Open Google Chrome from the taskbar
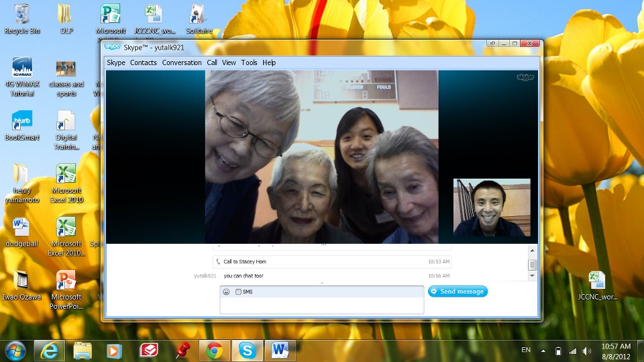Image resolution: width=644 pixels, height=362 pixels. point(214,350)
